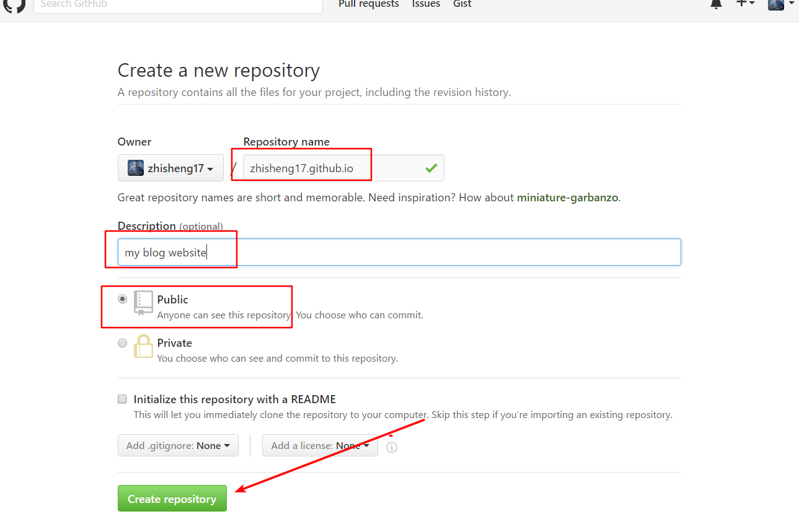Go to Pull requests
This screenshot has width=799, height=532.
click(369, 4)
